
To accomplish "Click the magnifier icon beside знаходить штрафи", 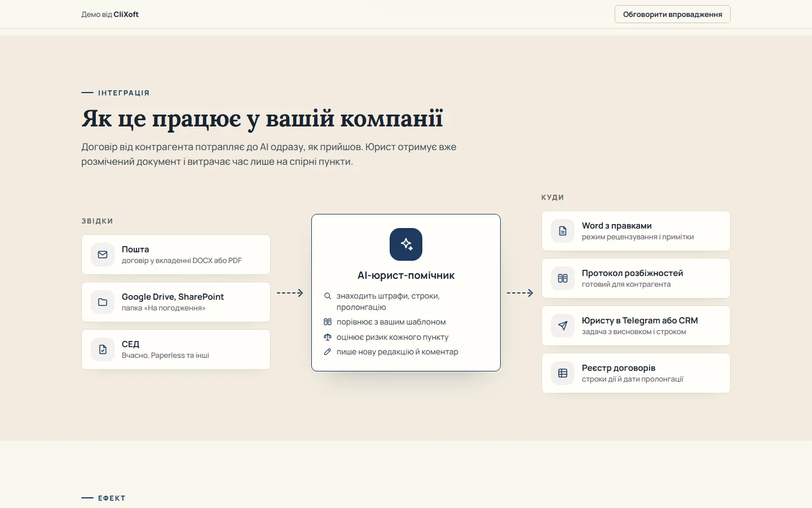I will coord(328,296).
